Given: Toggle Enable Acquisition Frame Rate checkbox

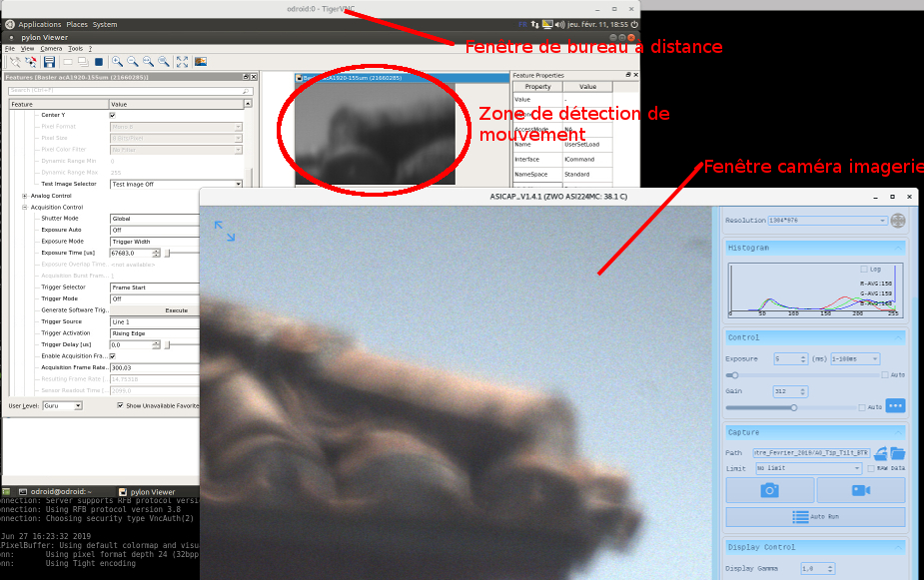Looking at the screenshot, I should pos(113,356).
